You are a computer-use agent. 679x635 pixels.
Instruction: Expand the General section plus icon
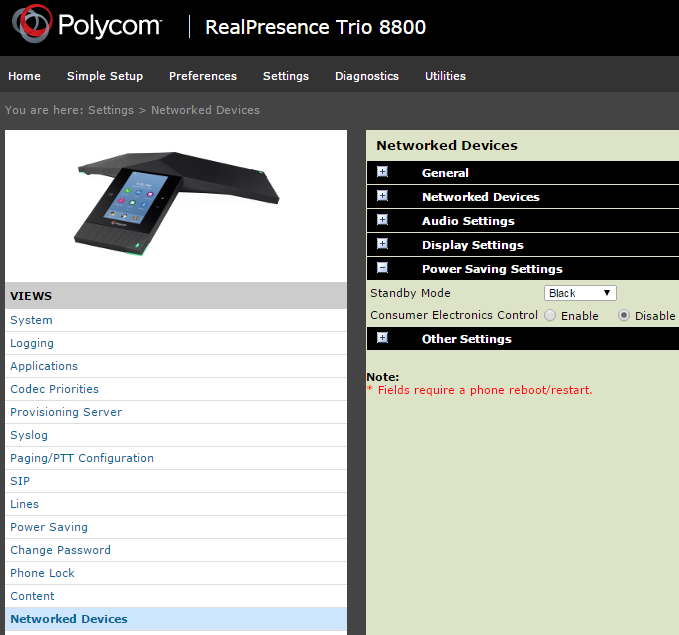tap(382, 172)
